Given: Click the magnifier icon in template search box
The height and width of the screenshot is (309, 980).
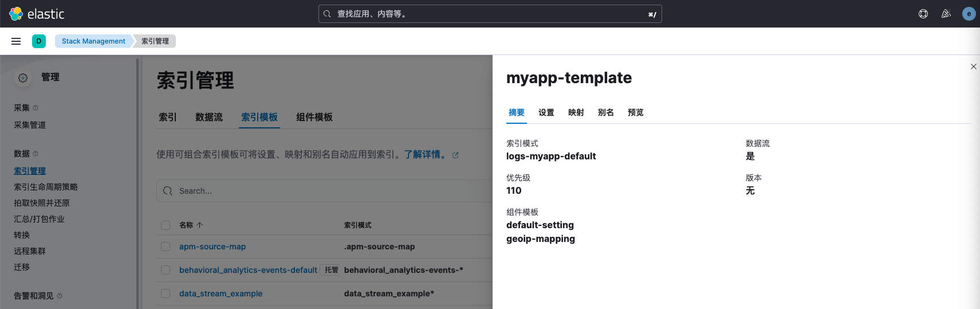Looking at the screenshot, I should (x=168, y=191).
